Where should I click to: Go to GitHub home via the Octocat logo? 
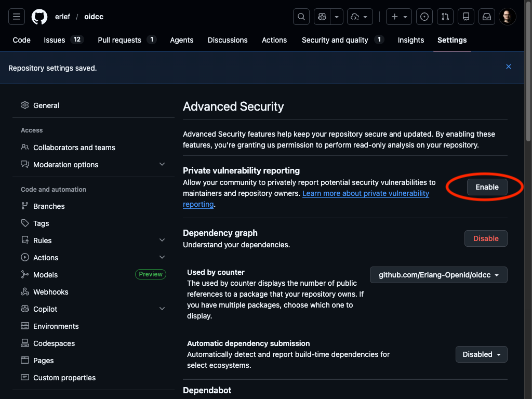(39, 17)
